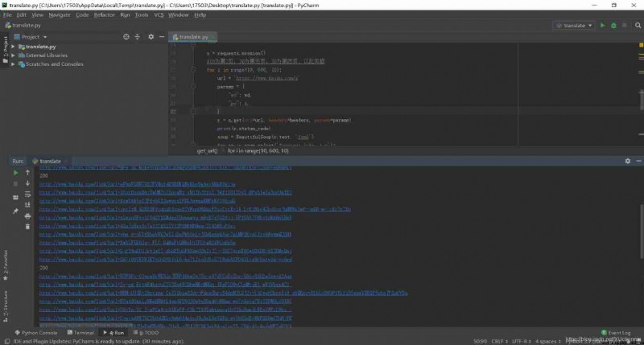Image resolution: width=644 pixels, height=345 pixels.
Task: Select the translate.py editor tab
Action: tap(192, 37)
